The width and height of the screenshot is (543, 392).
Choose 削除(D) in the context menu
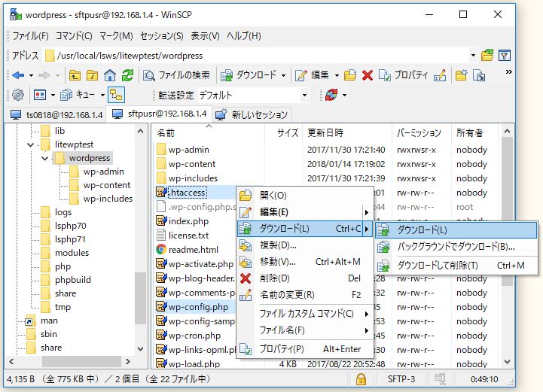point(305,278)
